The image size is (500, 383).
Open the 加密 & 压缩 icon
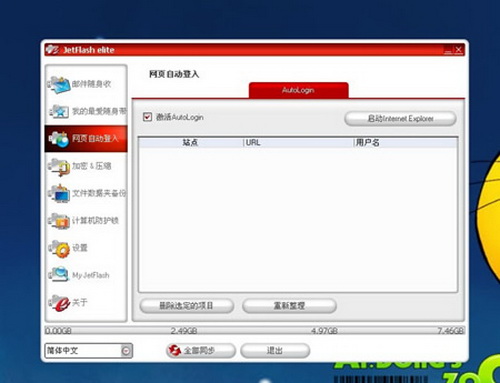(x=59, y=166)
